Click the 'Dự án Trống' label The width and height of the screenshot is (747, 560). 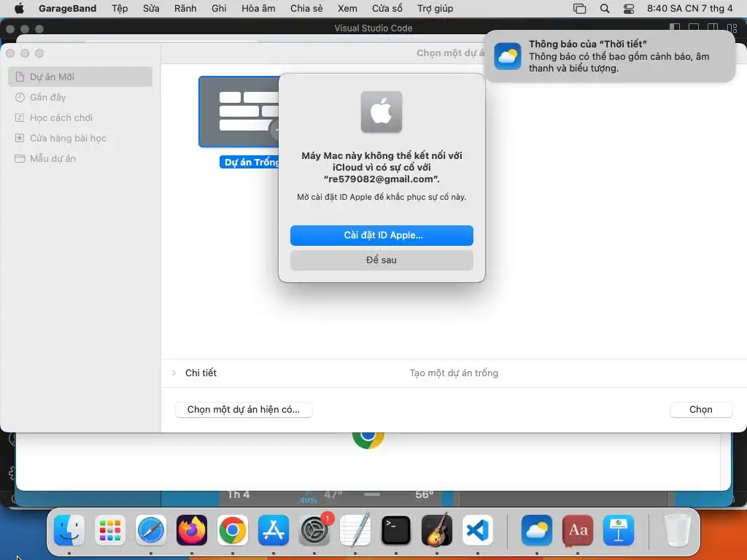click(250, 163)
